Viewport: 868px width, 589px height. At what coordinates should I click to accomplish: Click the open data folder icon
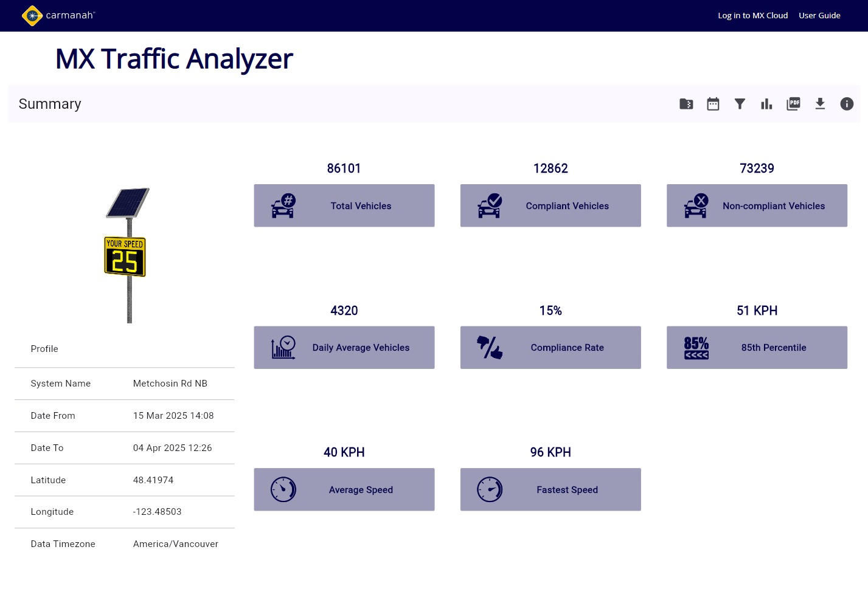[x=686, y=104]
